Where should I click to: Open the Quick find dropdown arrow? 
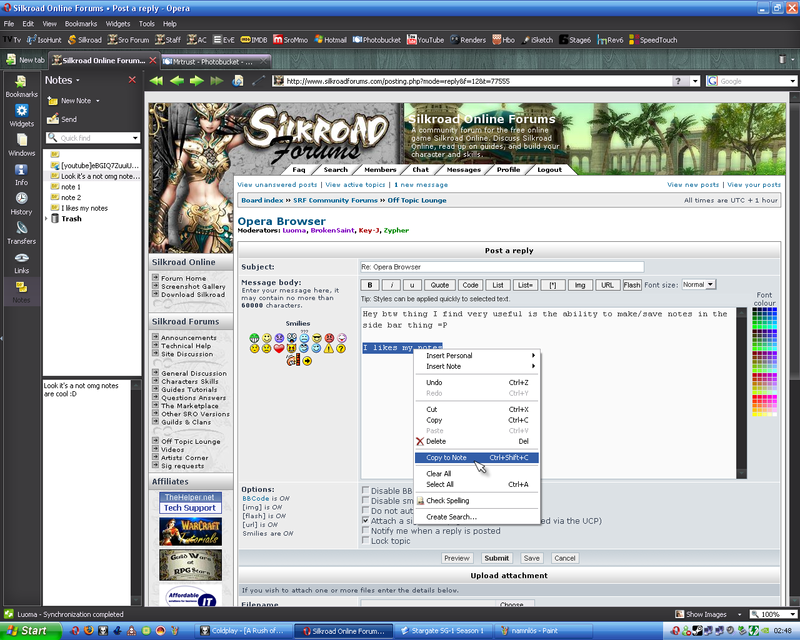pos(135,138)
